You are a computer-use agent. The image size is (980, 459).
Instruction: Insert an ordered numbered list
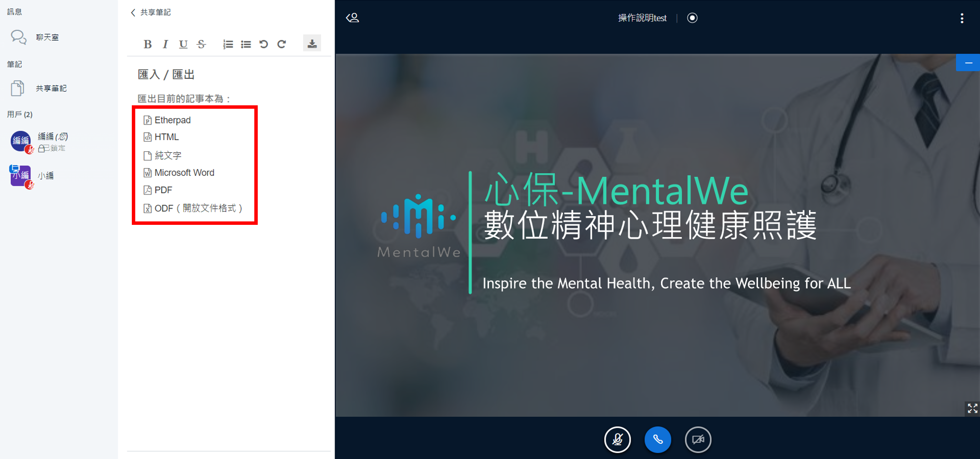pos(228,44)
